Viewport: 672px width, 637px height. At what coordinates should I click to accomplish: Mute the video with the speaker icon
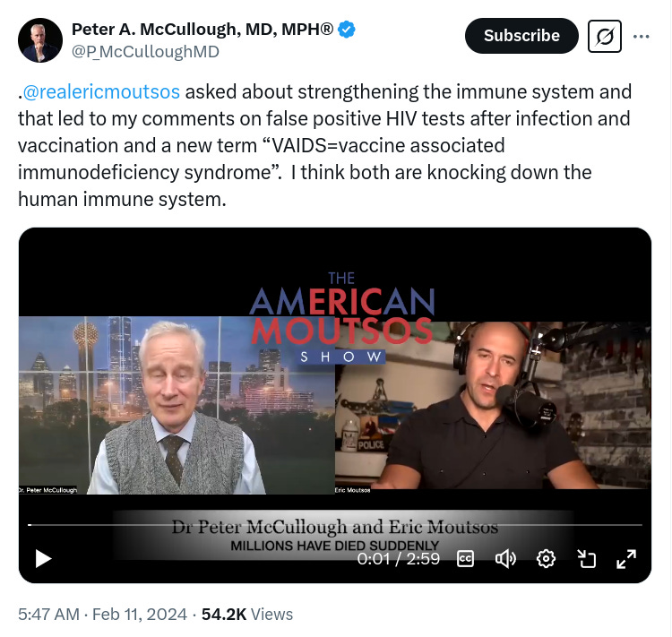click(505, 558)
